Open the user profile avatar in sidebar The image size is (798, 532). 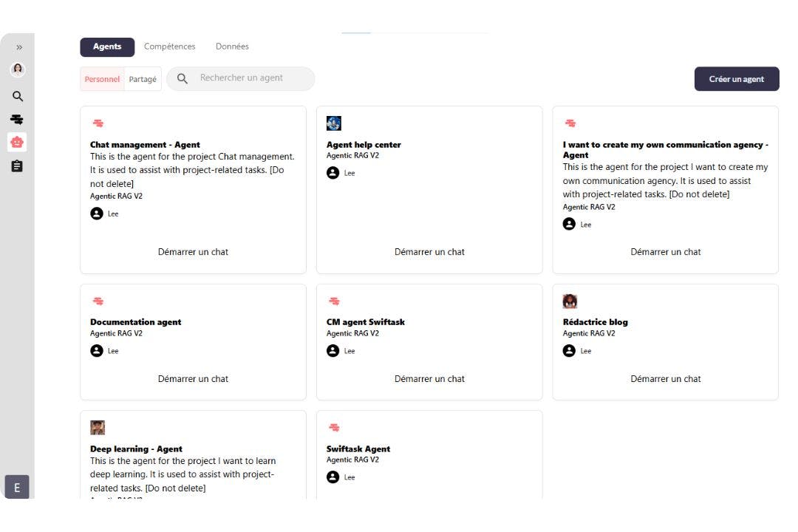click(x=17, y=69)
